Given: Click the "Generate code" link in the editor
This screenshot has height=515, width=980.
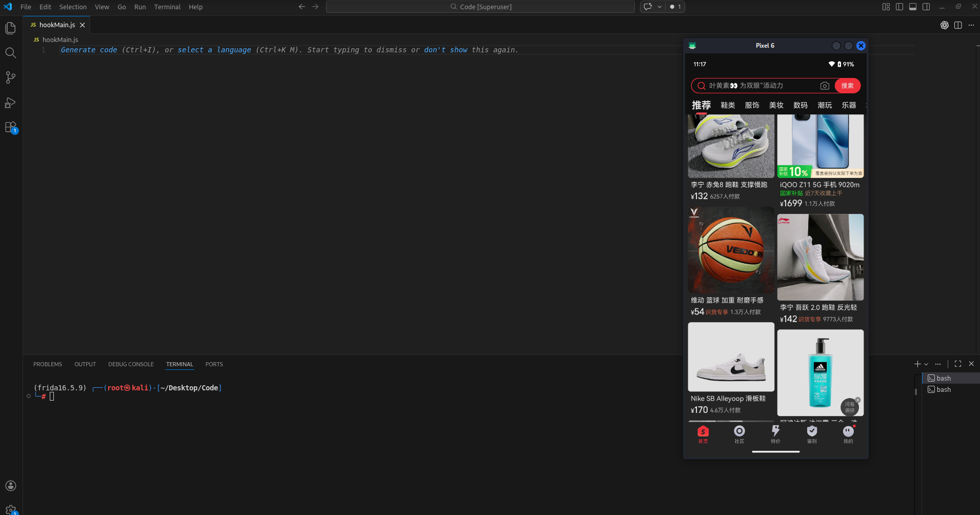Looking at the screenshot, I should [x=89, y=50].
